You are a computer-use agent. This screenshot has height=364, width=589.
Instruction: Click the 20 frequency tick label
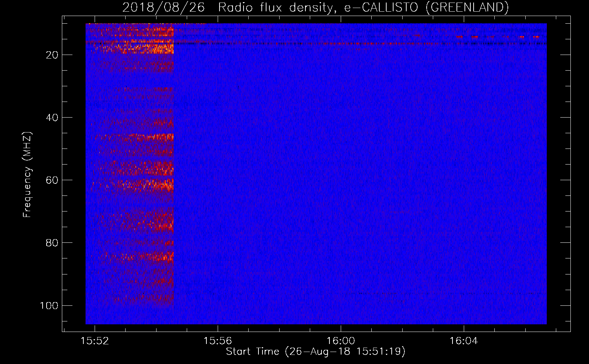pyautogui.click(x=52, y=55)
